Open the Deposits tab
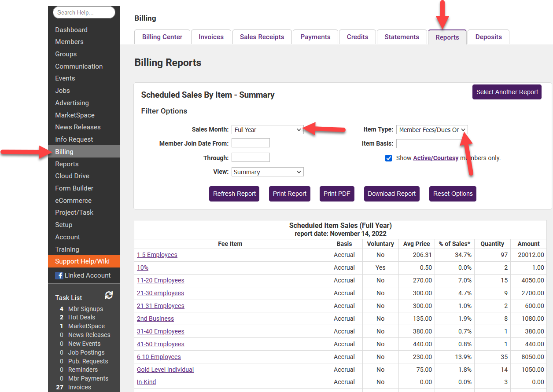This screenshot has height=392, width=553. [488, 37]
